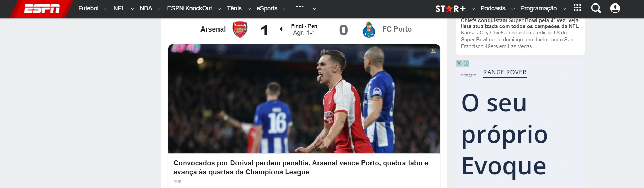Screen dimensions: 644x188
Task: Expand the Programação dropdown chevron
Action: (x=564, y=9)
